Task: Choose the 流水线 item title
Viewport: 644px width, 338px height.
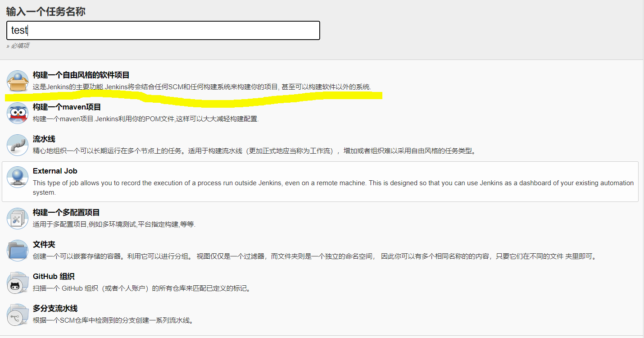Action: tap(44, 139)
